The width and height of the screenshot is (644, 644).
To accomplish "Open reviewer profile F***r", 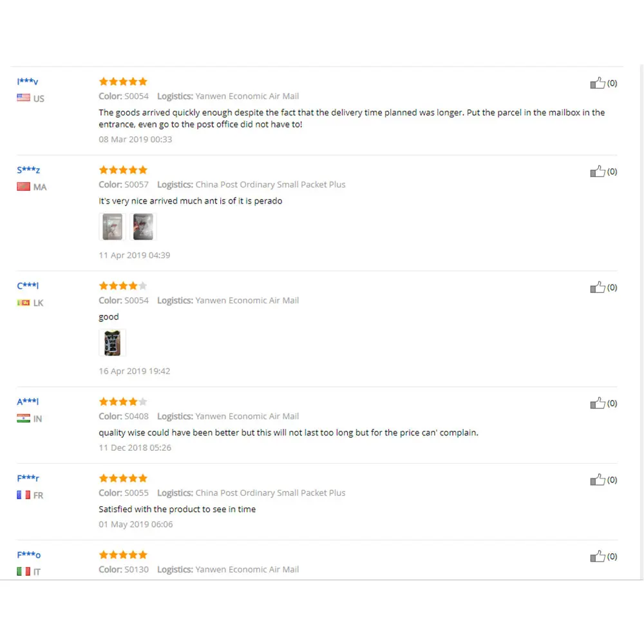I will tap(28, 478).
